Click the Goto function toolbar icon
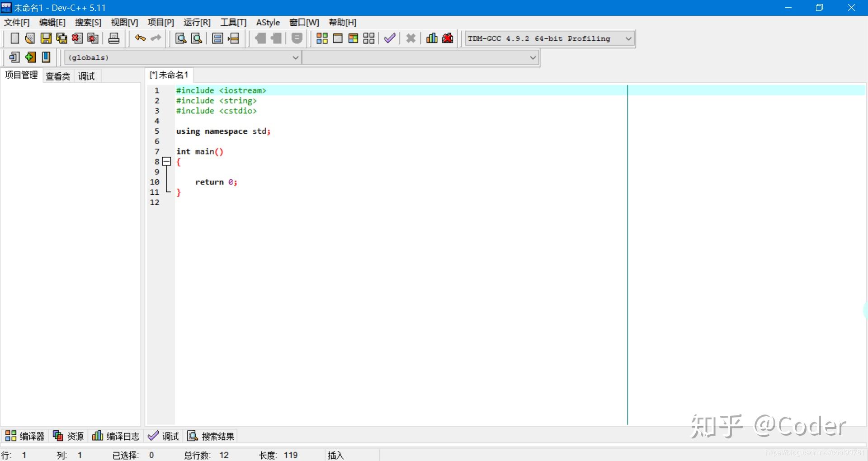Viewport: 868px width, 461px height. 217,38
